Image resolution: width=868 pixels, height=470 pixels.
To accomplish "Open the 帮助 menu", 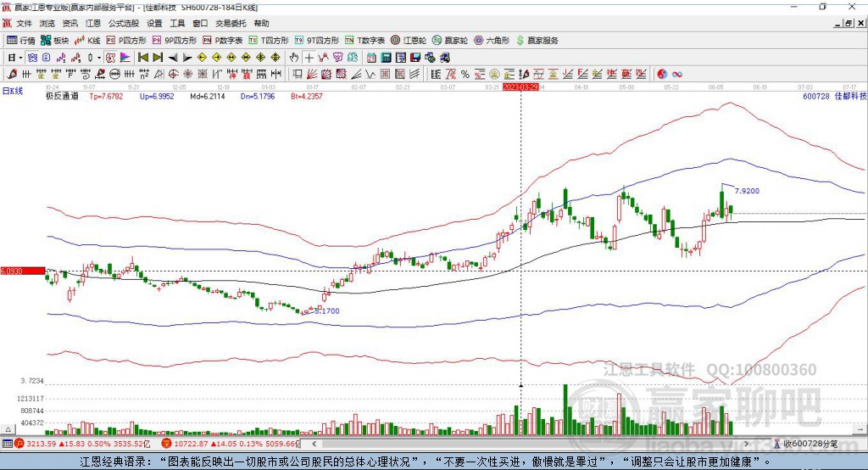I will [x=261, y=23].
